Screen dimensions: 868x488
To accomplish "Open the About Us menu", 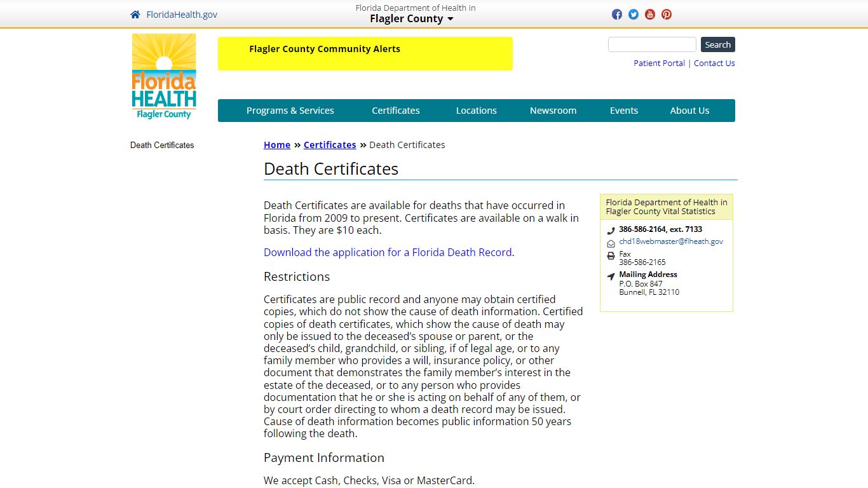I will 689,111.
